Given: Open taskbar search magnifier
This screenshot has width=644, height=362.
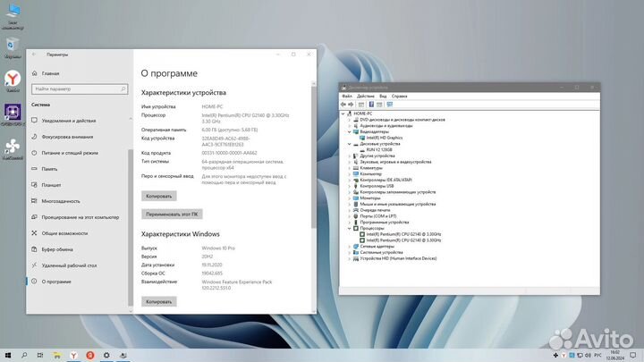Looking at the screenshot, I should pyautogui.click(x=24, y=356).
